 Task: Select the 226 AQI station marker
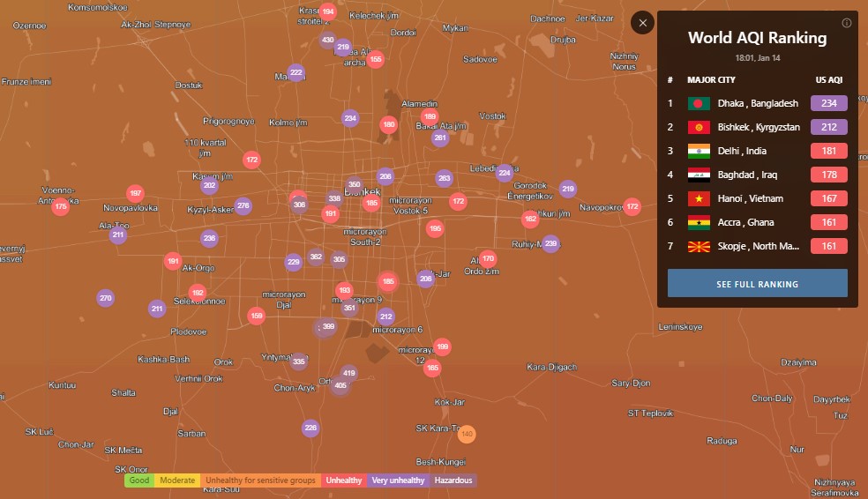311,428
